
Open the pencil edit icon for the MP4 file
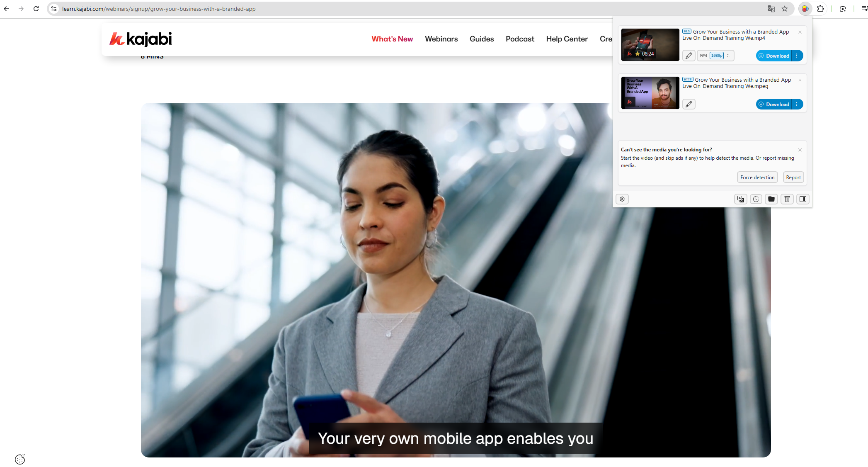point(689,55)
